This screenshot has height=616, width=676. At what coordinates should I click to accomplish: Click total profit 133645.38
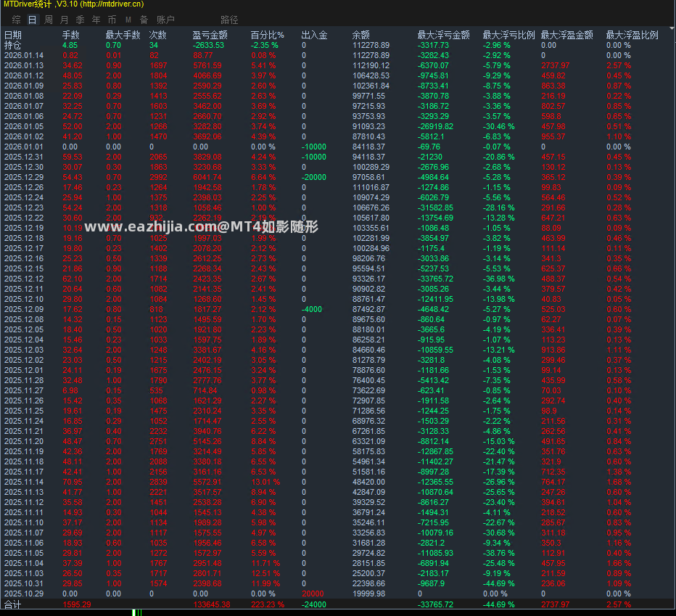[x=212, y=604]
